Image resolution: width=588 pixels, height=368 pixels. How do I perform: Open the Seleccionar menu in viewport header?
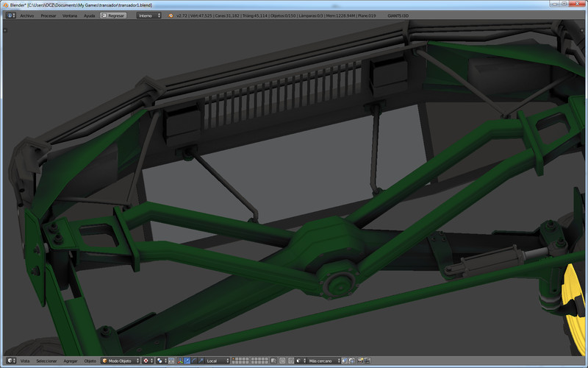coord(46,361)
